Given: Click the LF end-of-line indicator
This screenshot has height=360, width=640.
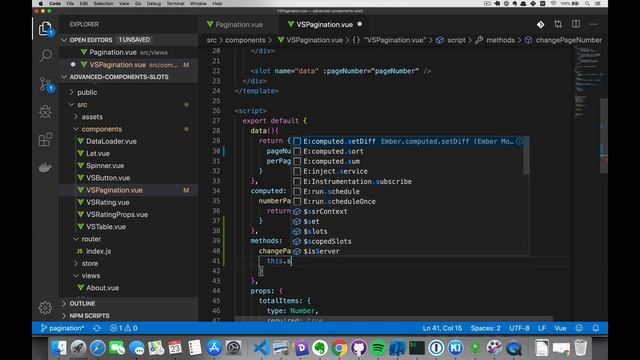Looking at the screenshot, I should [x=542, y=328].
